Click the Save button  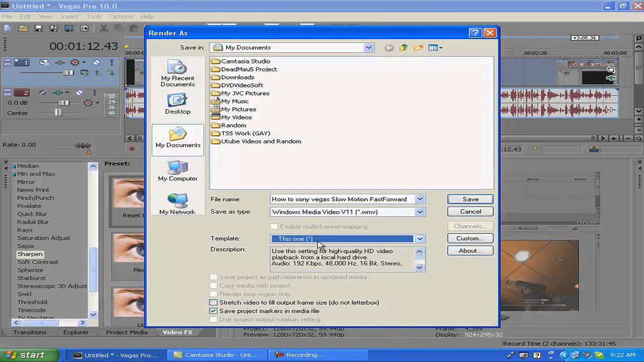coord(470,199)
